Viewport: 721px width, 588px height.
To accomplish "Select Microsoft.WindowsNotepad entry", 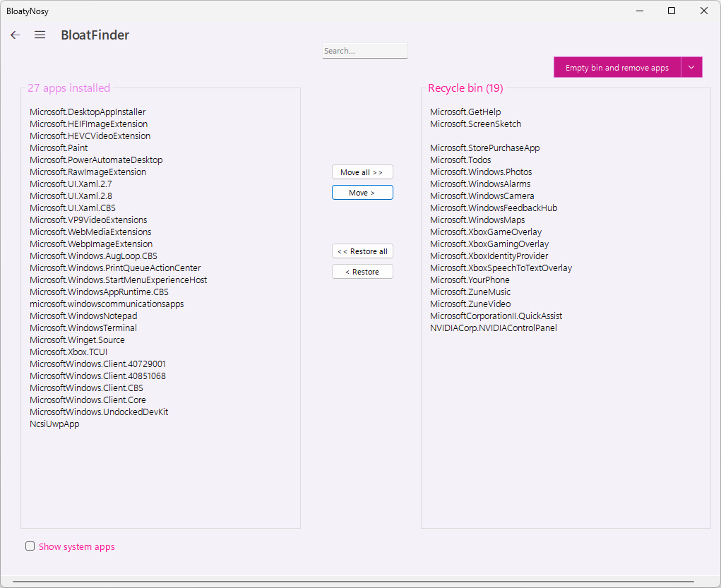I will (83, 316).
